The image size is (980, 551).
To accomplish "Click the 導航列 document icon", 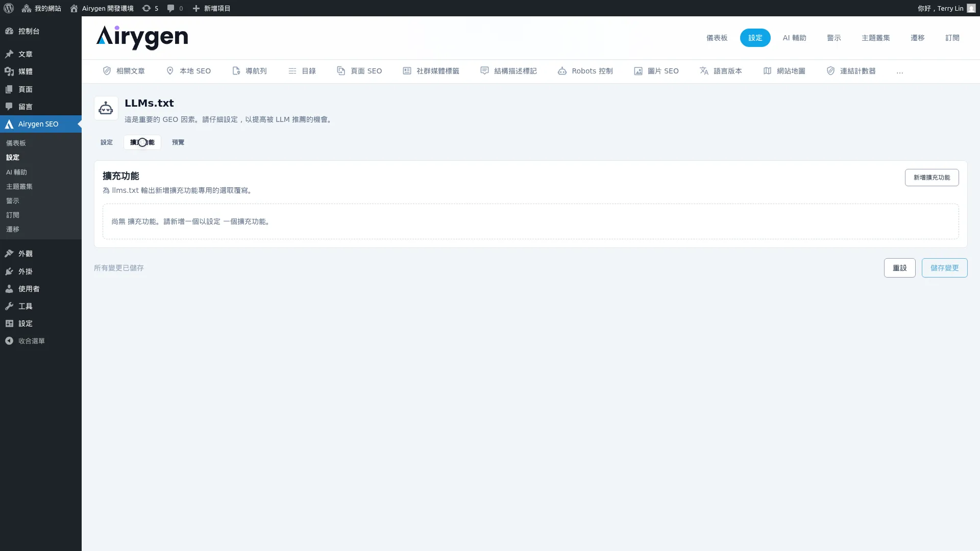I will click(x=236, y=71).
